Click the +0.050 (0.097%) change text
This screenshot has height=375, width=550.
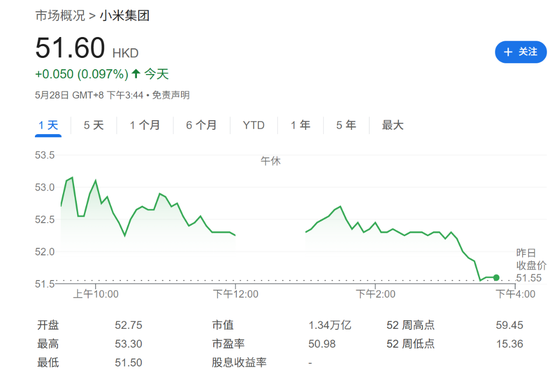(x=82, y=74)
